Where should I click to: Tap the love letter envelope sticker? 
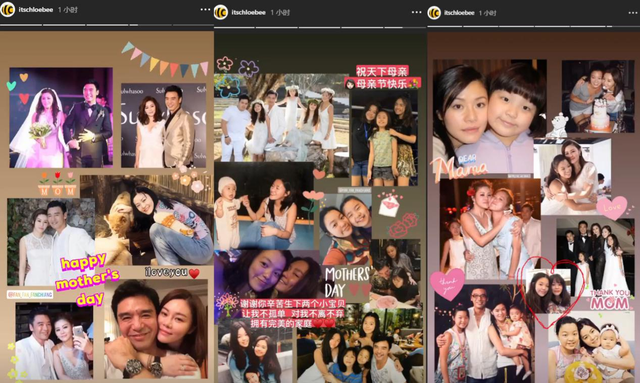pos(389,203)
